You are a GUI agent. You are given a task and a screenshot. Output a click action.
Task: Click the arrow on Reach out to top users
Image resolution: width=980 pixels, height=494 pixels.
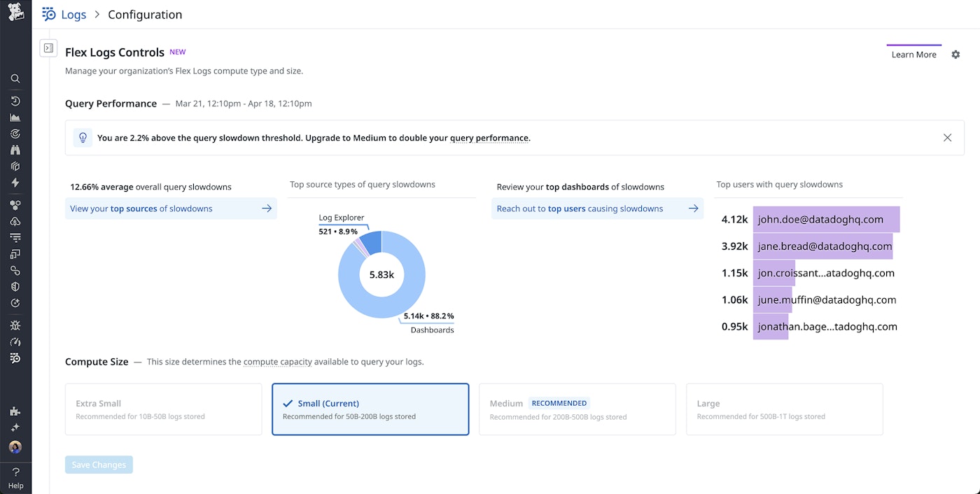coord(693,209)
